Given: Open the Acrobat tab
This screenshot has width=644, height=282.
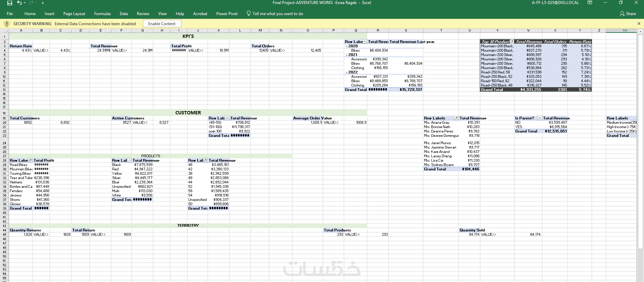Looking at the screenshot, I should pos(200,14).
